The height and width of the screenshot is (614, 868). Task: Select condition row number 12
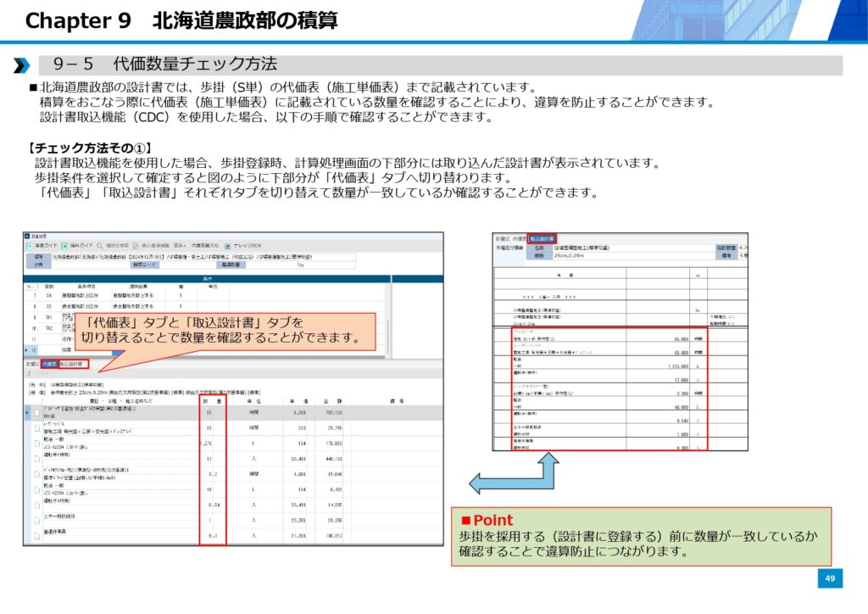(x=35, y=349)
